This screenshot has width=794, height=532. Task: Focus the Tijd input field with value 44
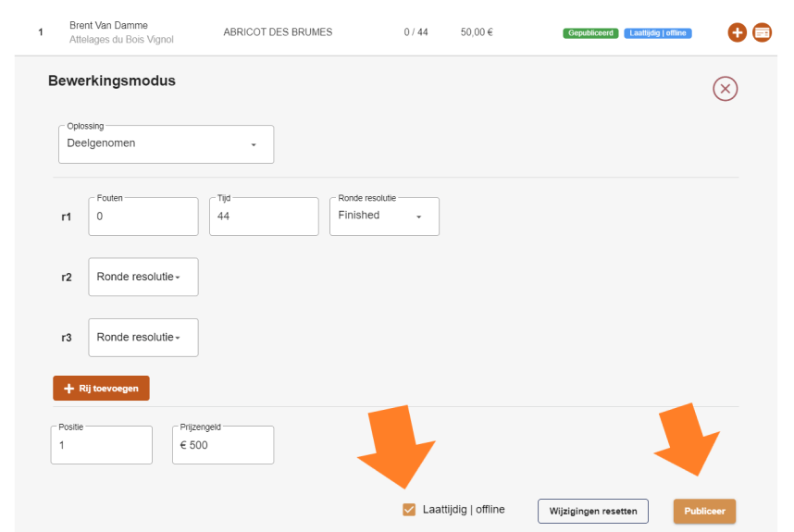[264, 217]
